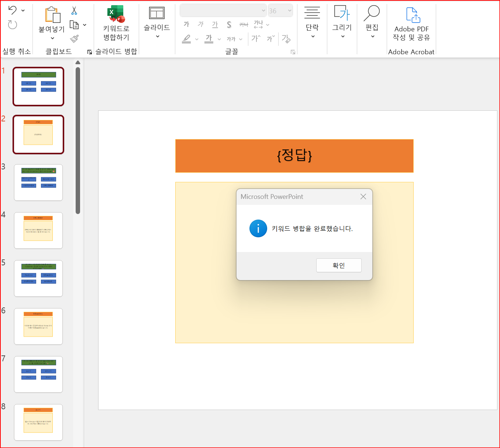Viewport: 500px width, 448px height.
Task: Click the increase font size icon
Action: [x=256, y=38]
